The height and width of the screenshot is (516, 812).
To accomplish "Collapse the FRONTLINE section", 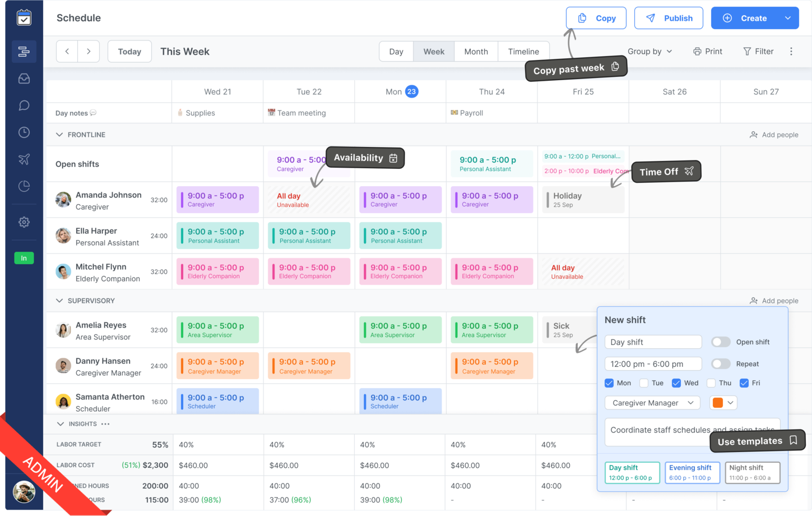I will coord(59,135).
